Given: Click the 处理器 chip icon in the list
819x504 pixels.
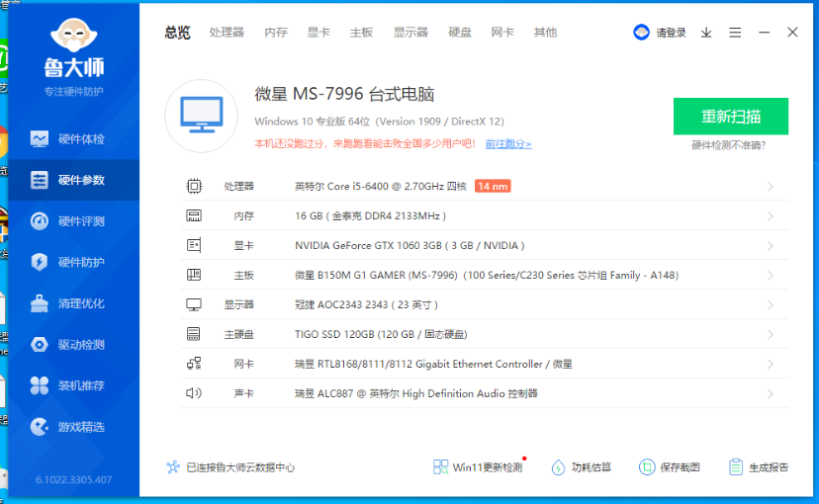Looking at the screenshot, I should (194, 186).
